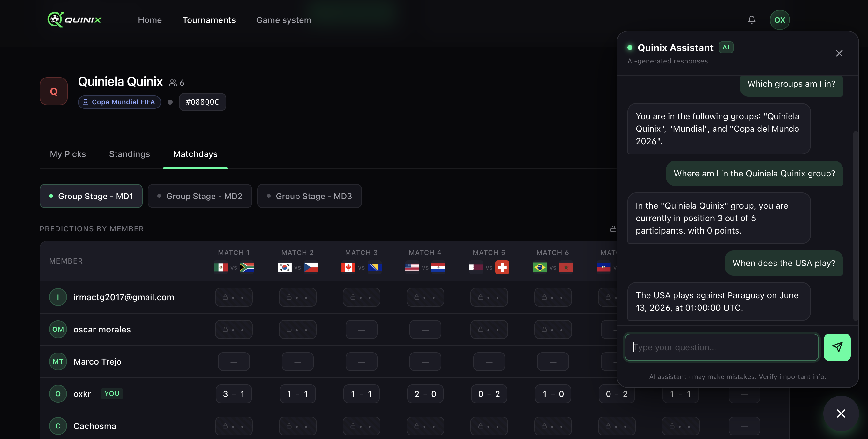Click the Haiti flag in Match 7
The width and height of the screenshot is (868, 439).
pos(603,267)
